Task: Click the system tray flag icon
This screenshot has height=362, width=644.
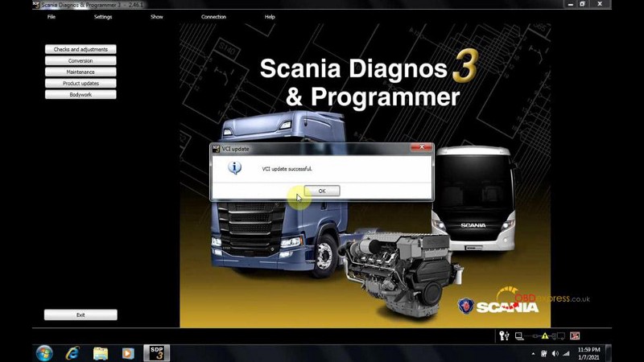Action: 544,353
